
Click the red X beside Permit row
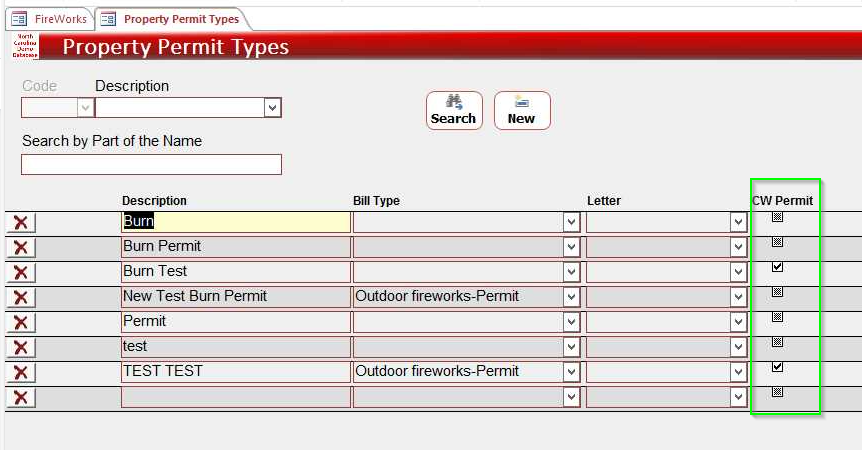(20, 322)
